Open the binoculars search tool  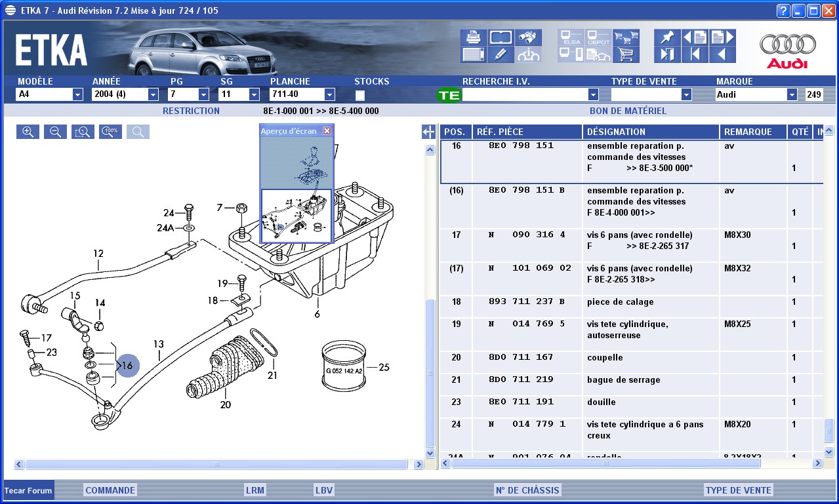[x=528, y=37]
